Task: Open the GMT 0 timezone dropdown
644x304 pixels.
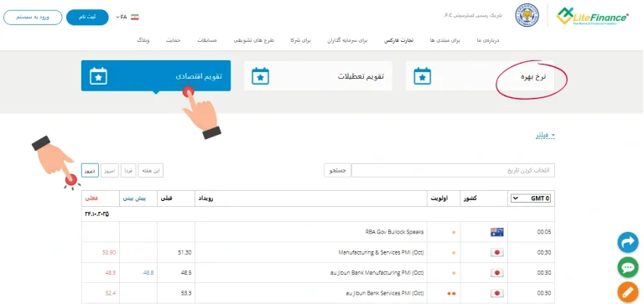Action: 531,198
